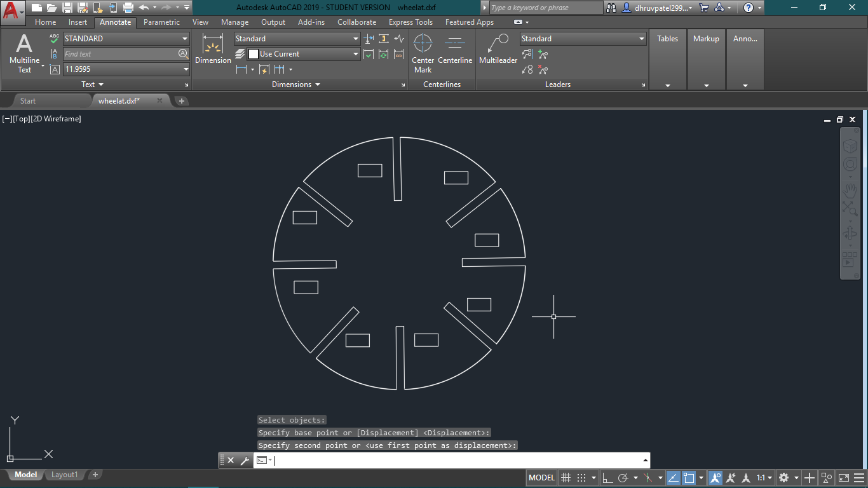This screenshot has height=488, width=868.
Task: Click the Dimension Break icon
Action: tap(369, 39)
